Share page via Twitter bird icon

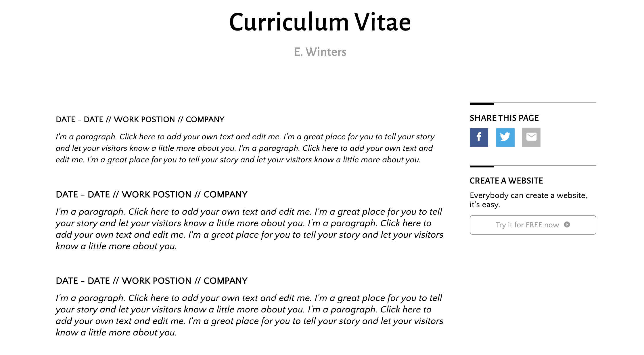click(505, 137)
